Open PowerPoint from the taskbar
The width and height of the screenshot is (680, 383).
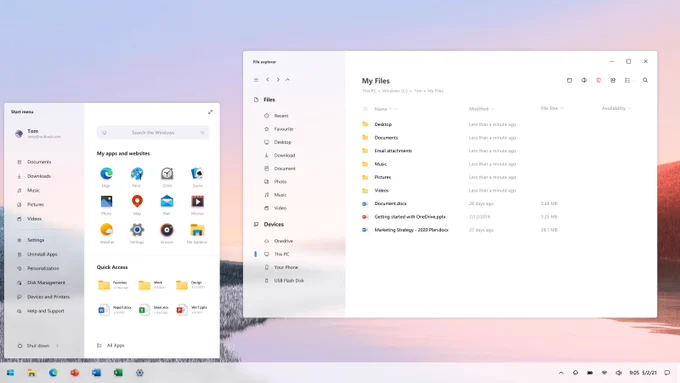75,373
